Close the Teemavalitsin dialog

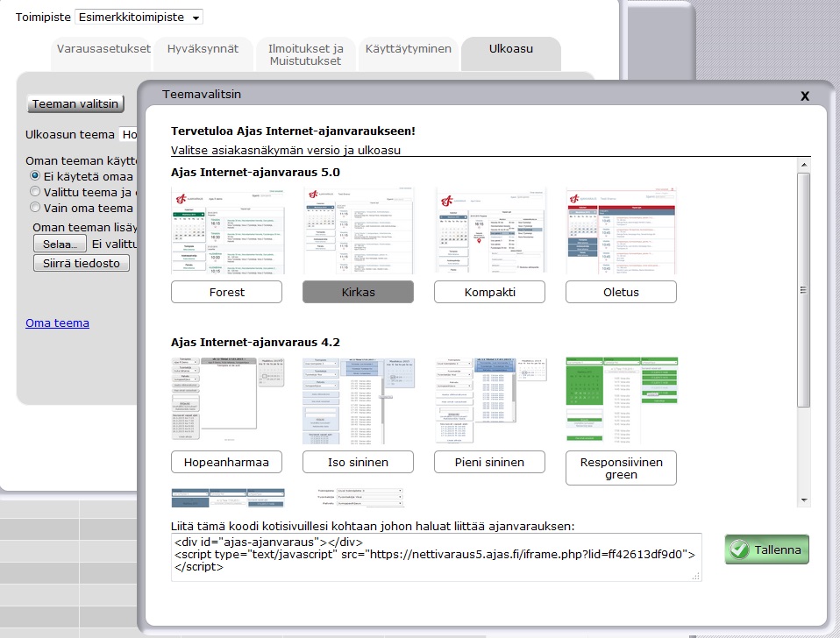pos(804,96)
